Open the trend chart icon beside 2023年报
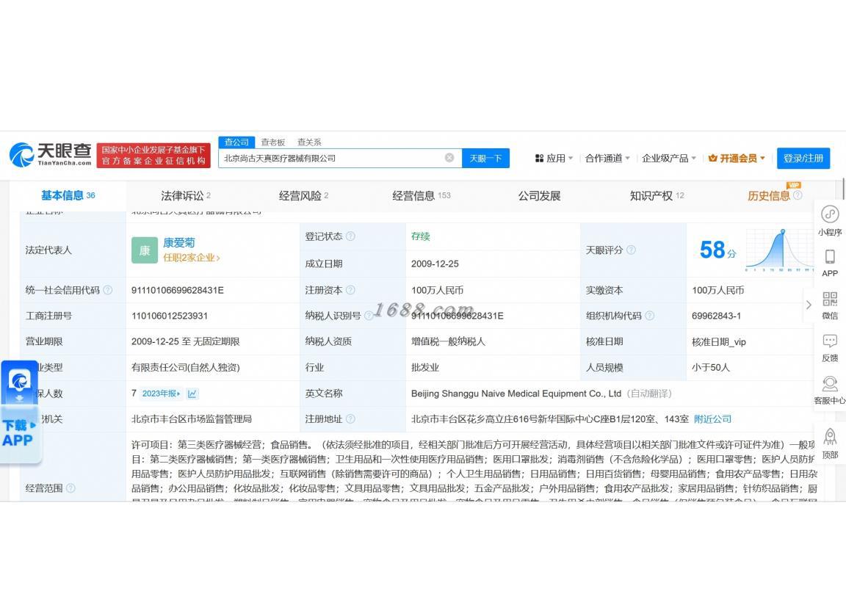This screenshot has width=846, height=616. [x=192, y=394]
